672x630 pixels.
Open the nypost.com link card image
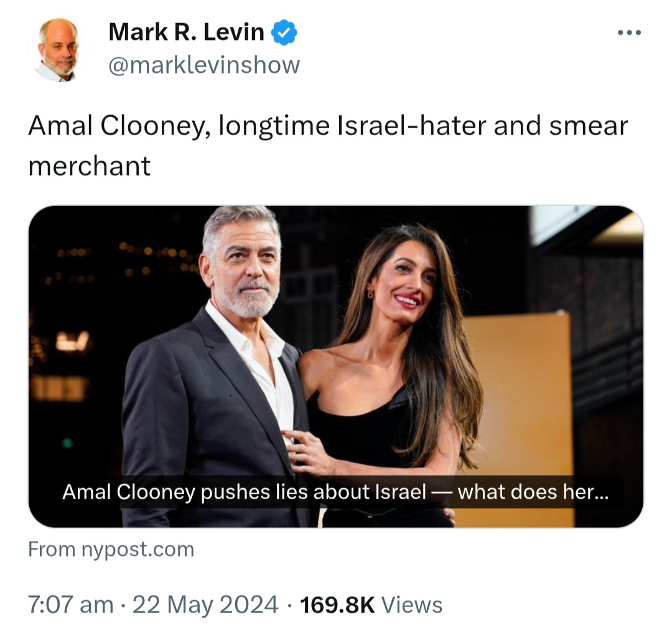coord(335,366)
